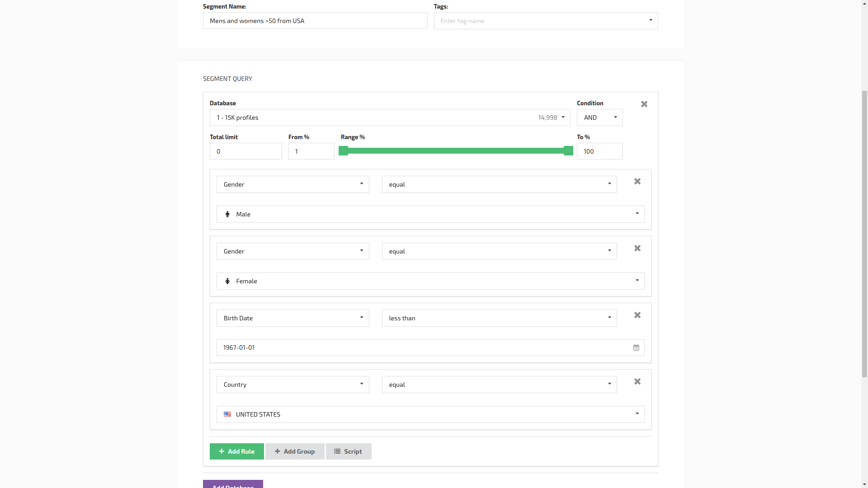The width and height of the screenshot is (868, 488).
Task: Click the close icon on Gender Male rule
Action: (637, 181)
